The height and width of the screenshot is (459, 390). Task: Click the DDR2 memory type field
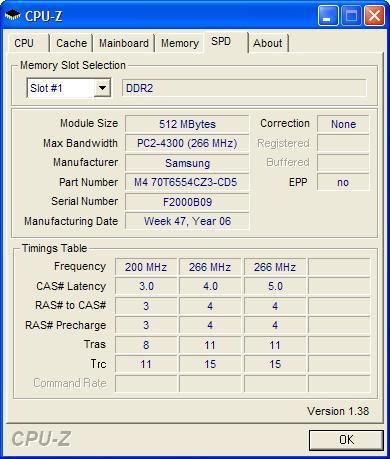(244, 88)
